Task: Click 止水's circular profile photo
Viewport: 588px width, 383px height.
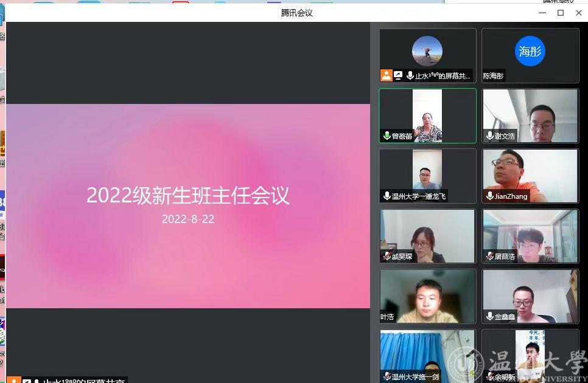Action: click(x=427, y=51)
